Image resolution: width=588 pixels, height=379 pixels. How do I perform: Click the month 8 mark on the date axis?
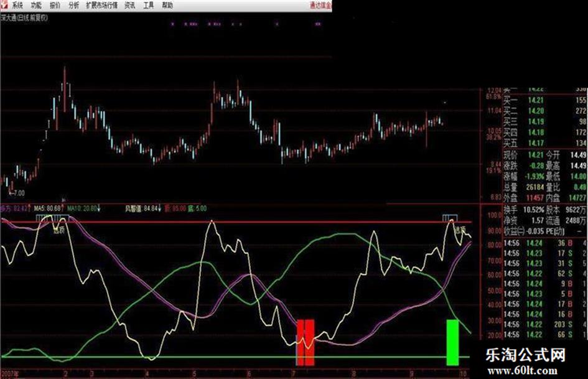[353, 374]
